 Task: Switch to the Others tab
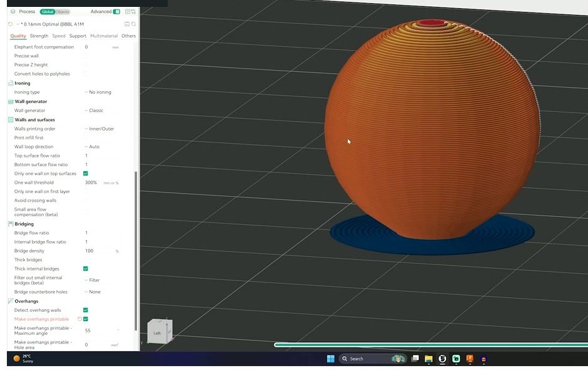click(129, 36)
